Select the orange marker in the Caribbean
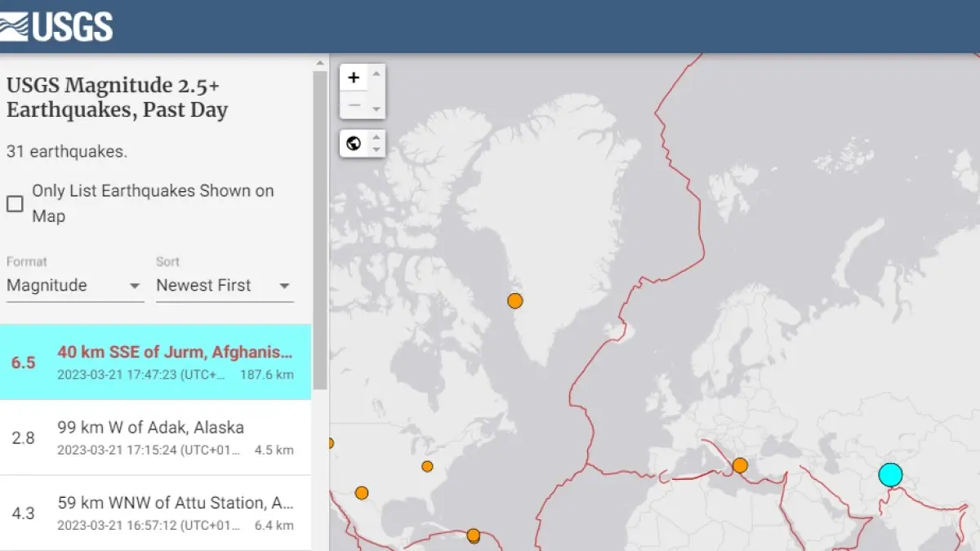 click(473, 535)
